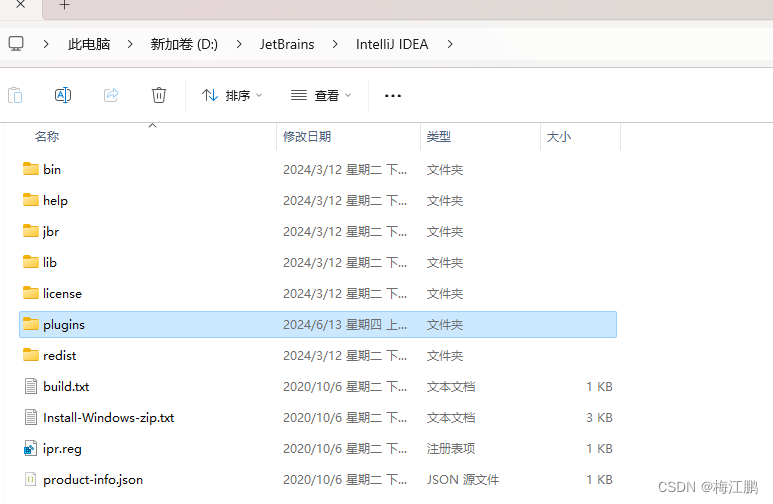
Task: Select the bin folder name
Action: coord(52,170)
